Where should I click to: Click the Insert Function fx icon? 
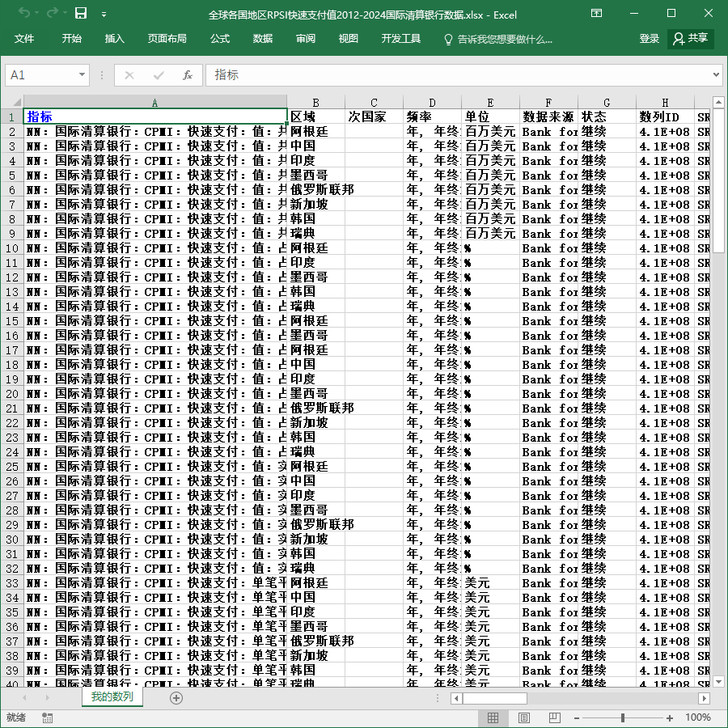coord(187,75)
